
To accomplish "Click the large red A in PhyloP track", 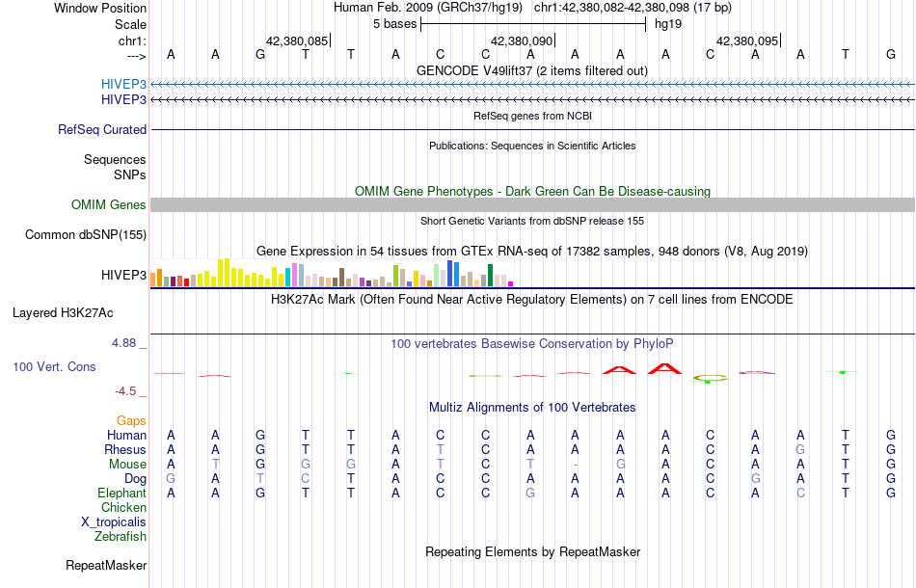I will coord(664,369).
